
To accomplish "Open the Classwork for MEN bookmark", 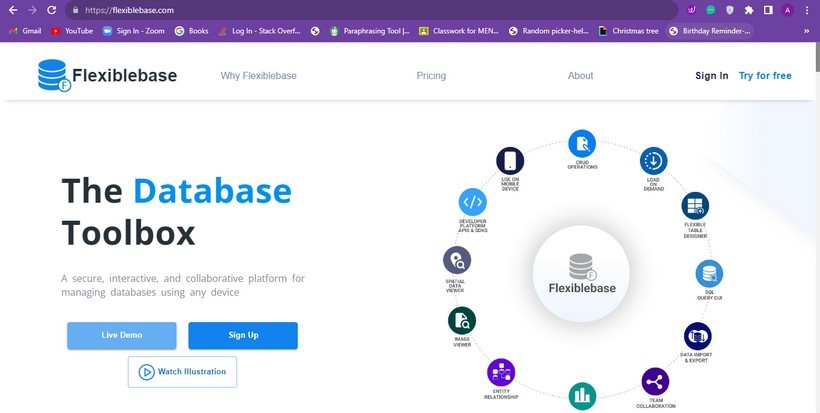I will tap(459, 31).
